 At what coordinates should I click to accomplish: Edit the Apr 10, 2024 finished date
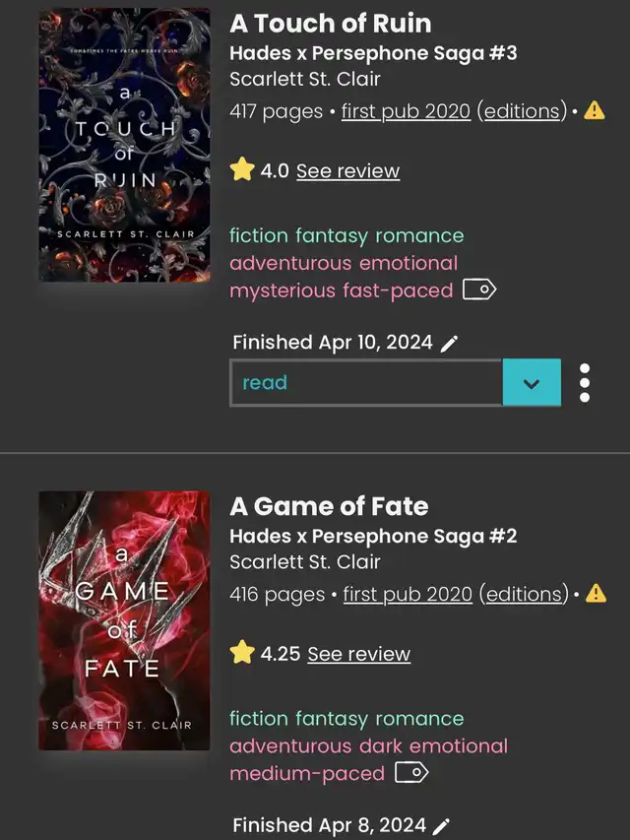450,343
